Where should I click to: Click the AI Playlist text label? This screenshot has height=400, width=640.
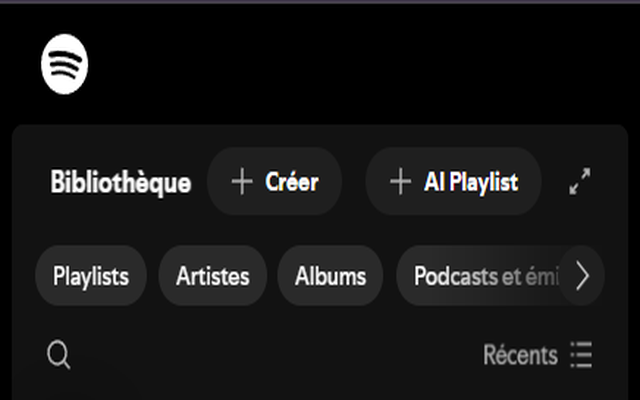(x=471, y=182)
